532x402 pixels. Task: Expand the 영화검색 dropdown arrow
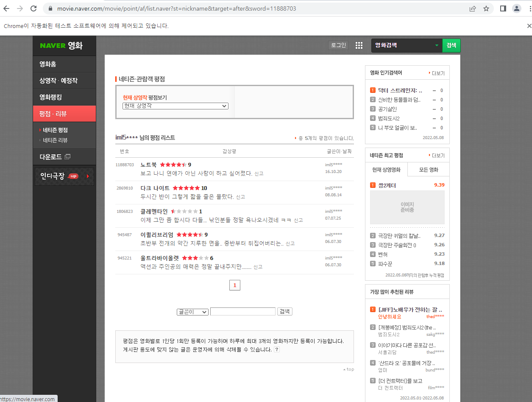(437, 45)
